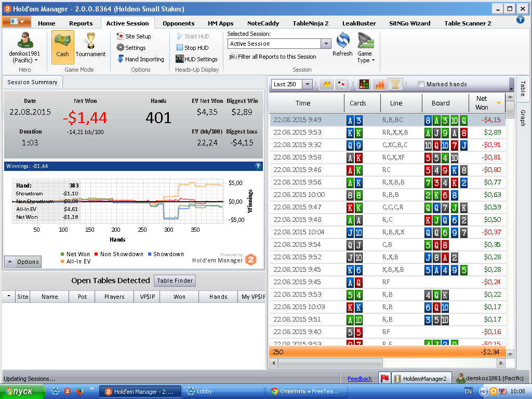Click the hands list scroll up arrow
This screenshot has width=532, height=399.
point(510,97)
